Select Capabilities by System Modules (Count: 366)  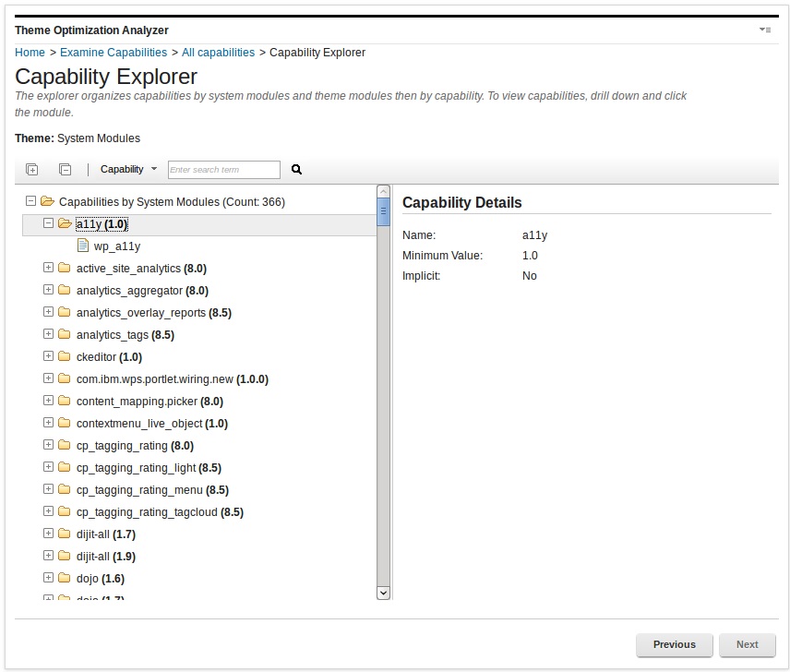pos(172,202)
